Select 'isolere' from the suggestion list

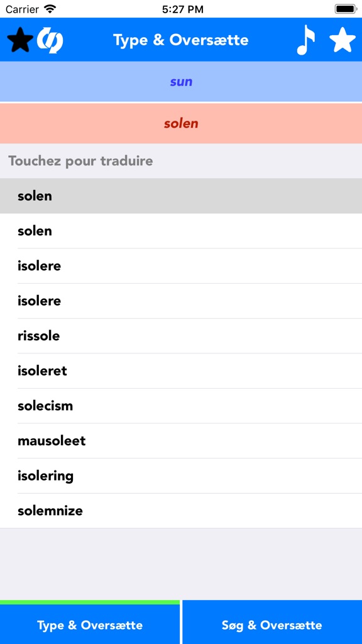[181, 266]
